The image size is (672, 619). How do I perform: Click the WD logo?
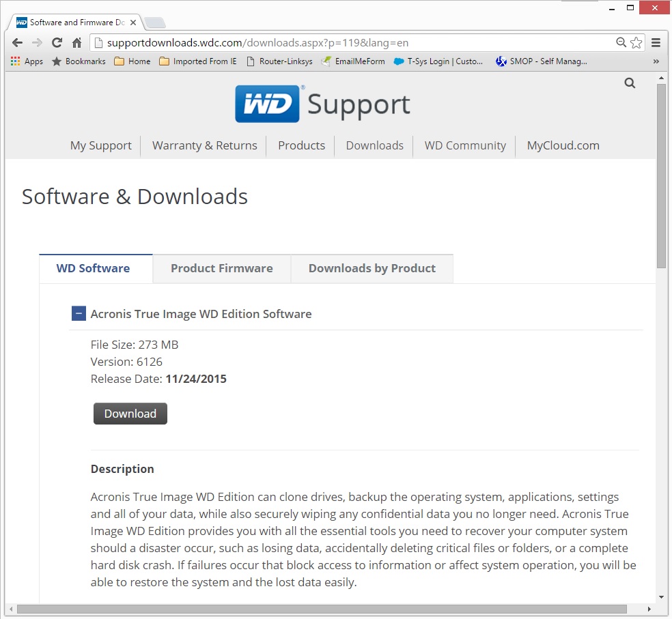[267, 104]
